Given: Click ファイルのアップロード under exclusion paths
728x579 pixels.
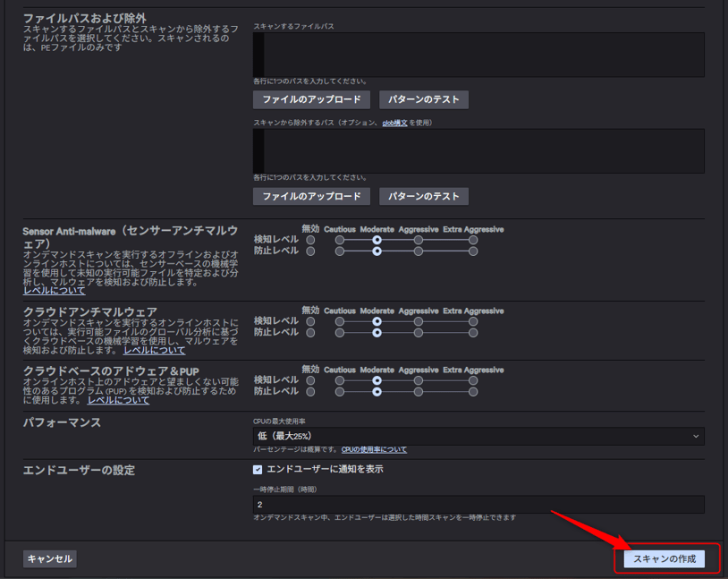Looking at the screenshot, I should (311, 196).
